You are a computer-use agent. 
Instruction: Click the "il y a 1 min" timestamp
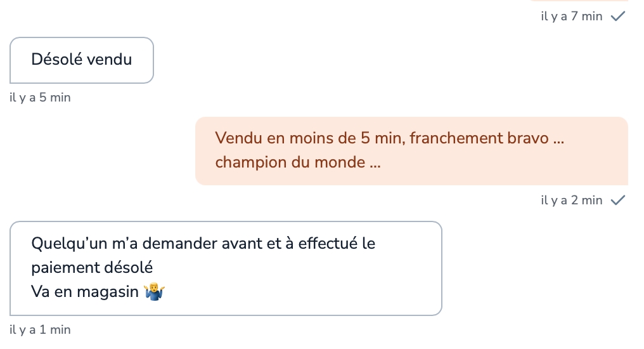click(41, 330)
